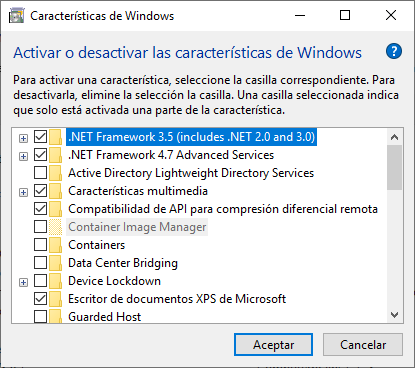The image size is (415, 368).
Task: Open the blue help question mark icon
Action: click(x=394, y=51)
